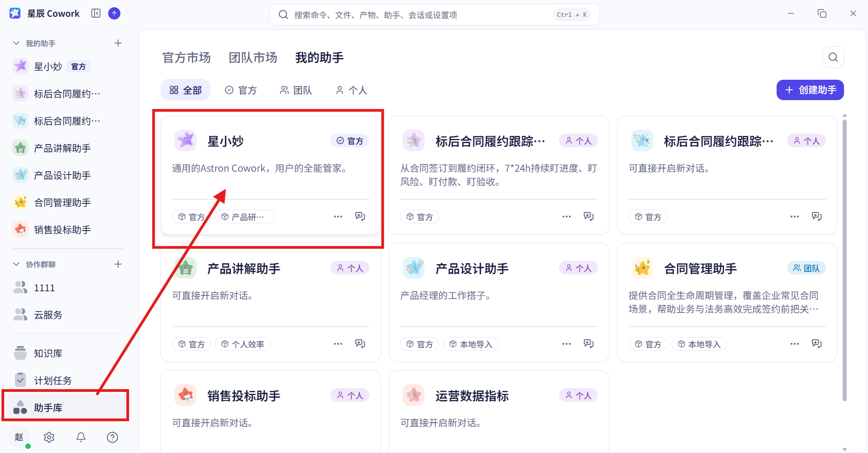Collapse the 我的助手 section
This screenshot has height=453, width=868.
16,43
